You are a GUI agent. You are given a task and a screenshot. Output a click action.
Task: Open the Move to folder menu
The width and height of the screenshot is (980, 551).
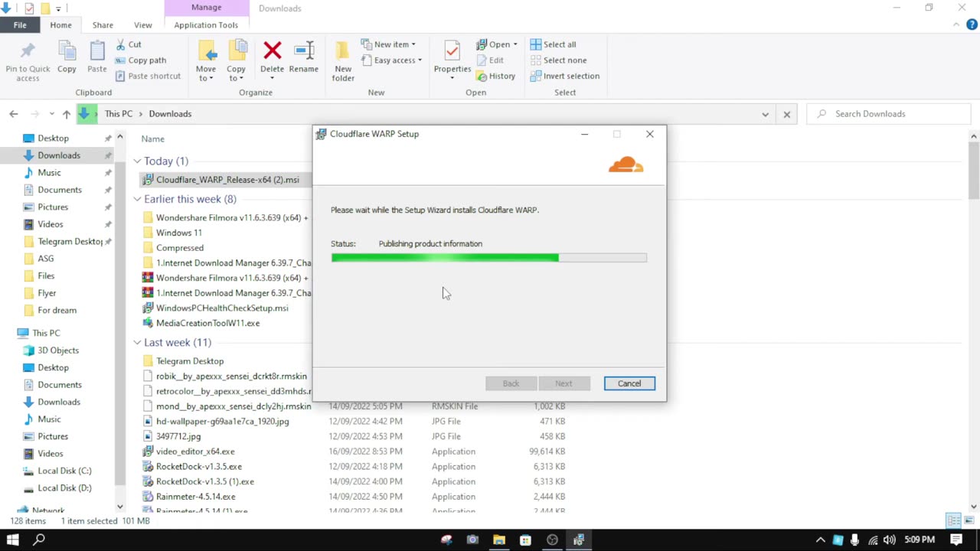tap(206, 61)
